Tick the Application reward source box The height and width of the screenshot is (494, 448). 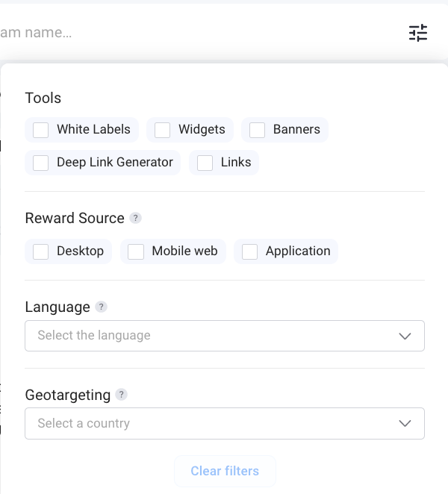249,251
